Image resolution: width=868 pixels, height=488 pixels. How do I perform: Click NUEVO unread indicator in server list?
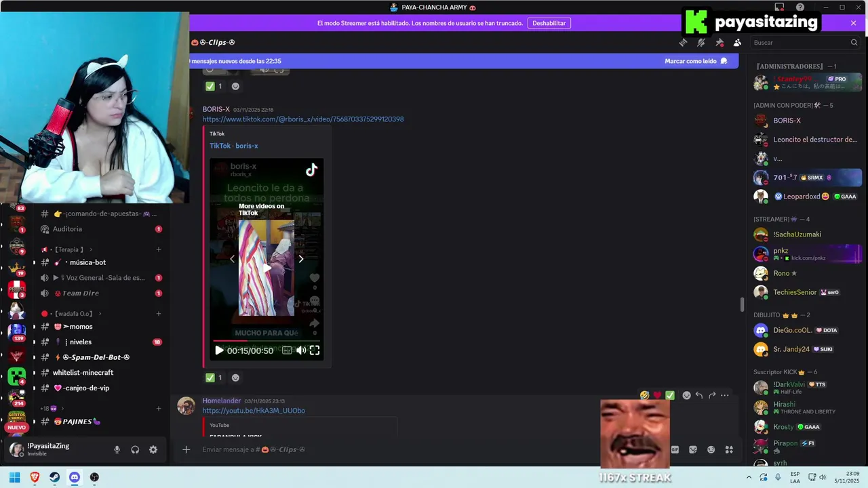click(x=16, y=428)
